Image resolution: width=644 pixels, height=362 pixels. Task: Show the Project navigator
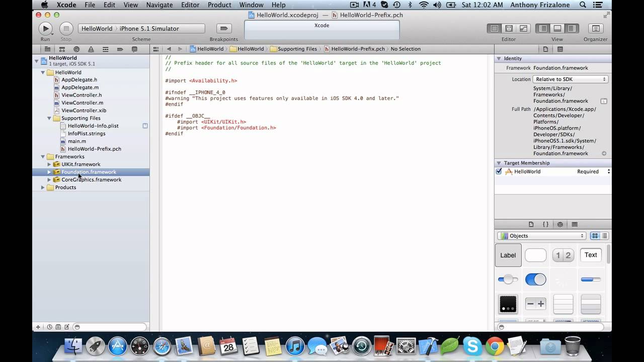tap(47, 49)
